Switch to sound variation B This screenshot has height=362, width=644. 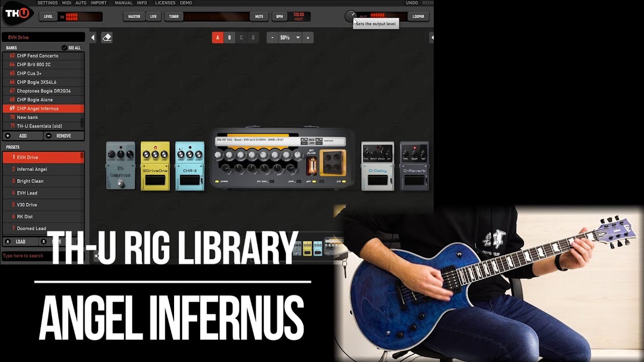click(229, 38)
